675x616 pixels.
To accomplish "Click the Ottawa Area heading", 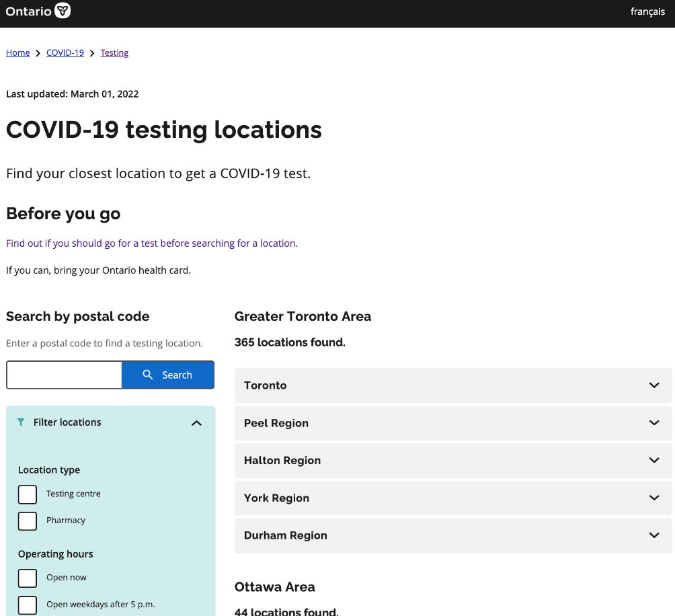I will (275, 586).
